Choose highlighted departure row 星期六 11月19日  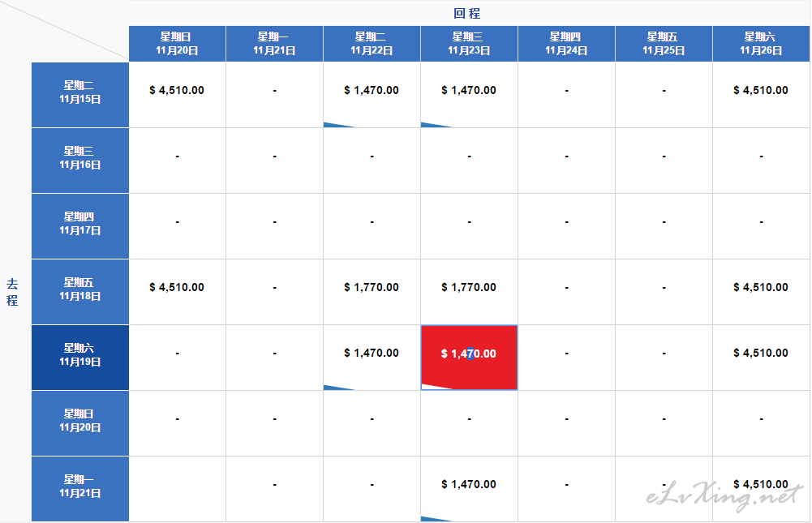click(80, 358)
